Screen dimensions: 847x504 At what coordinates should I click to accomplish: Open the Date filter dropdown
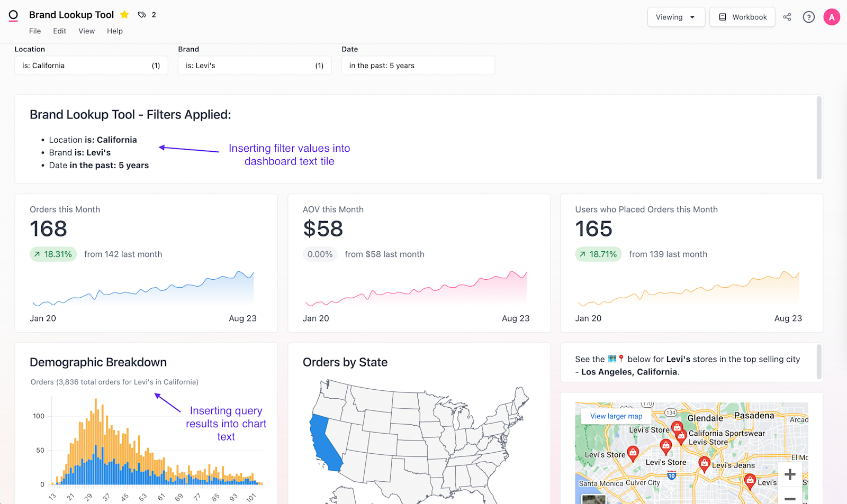418,66
